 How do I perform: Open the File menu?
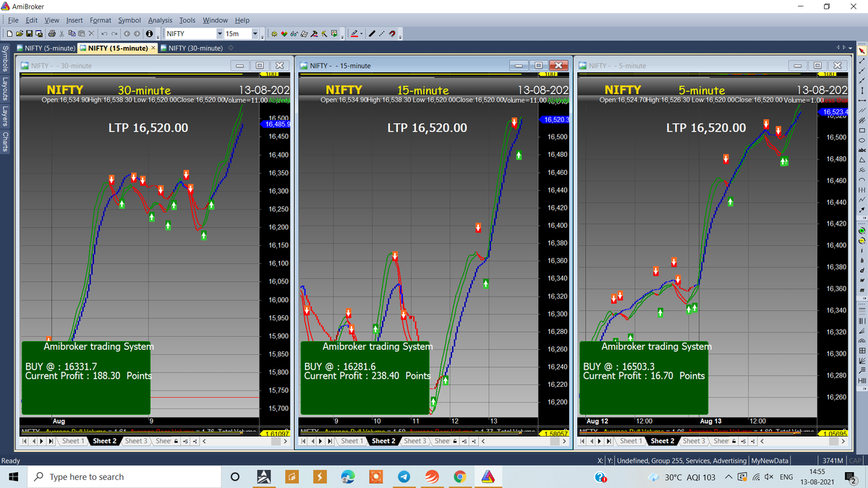click(12, 20)
